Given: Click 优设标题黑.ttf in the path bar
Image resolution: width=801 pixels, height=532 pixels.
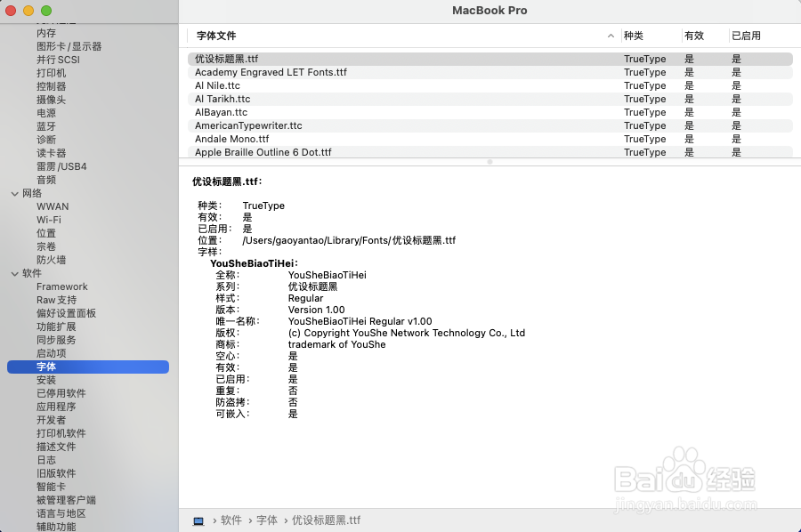Looking at the screenshot, I should pos(326,520).
